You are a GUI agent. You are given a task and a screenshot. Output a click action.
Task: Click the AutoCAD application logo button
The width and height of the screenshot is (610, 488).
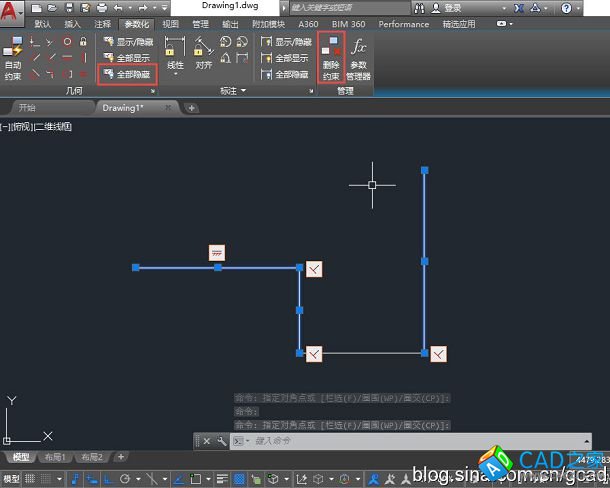12,10
